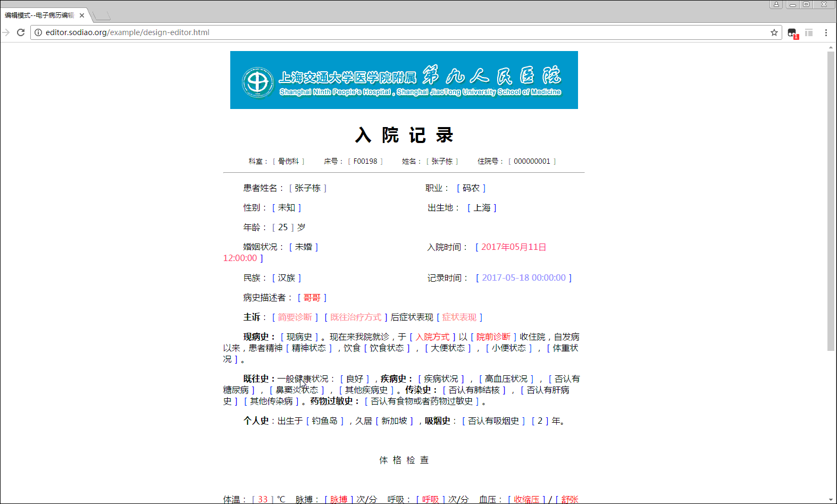This screenshot has width=837, height=504.
Task: Edit the 年龄 field value 25
Action: click(x=283, y=228)
